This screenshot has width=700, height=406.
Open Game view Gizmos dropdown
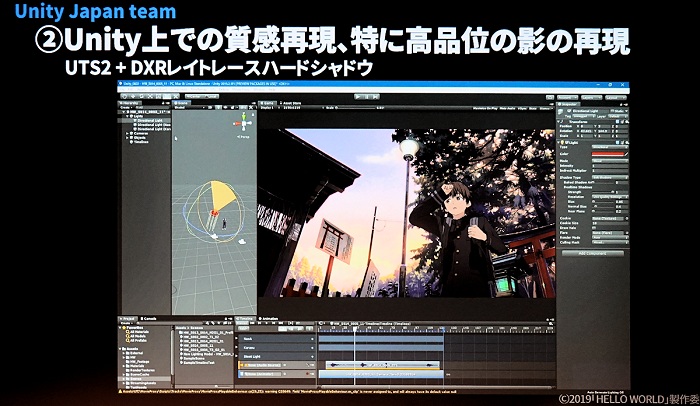(546, 108)
